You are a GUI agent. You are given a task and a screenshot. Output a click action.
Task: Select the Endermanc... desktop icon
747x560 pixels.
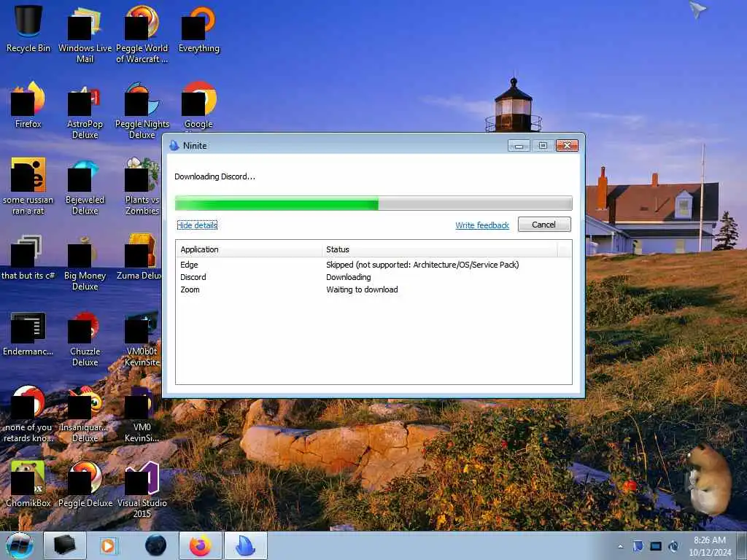coord(28,333)
